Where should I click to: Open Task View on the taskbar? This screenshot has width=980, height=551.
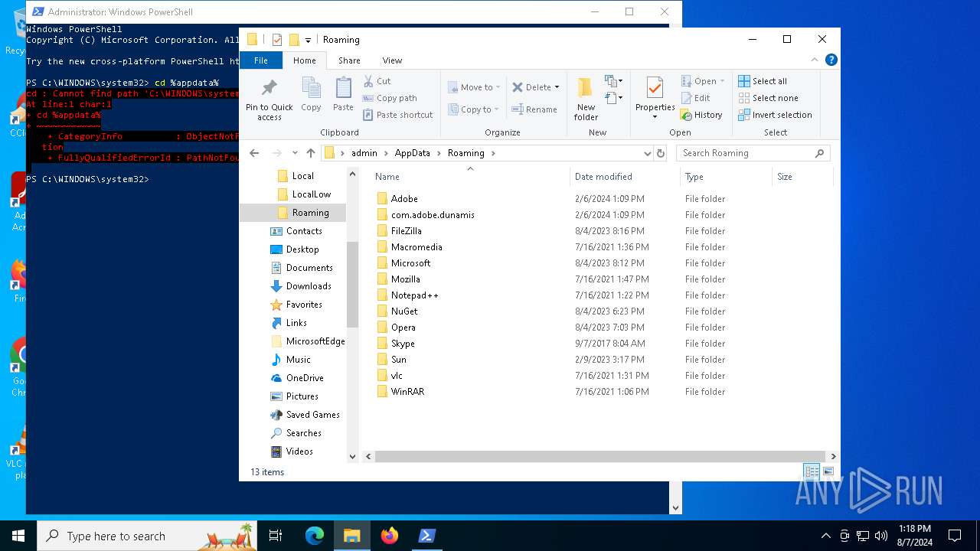(x=276, y=536)
